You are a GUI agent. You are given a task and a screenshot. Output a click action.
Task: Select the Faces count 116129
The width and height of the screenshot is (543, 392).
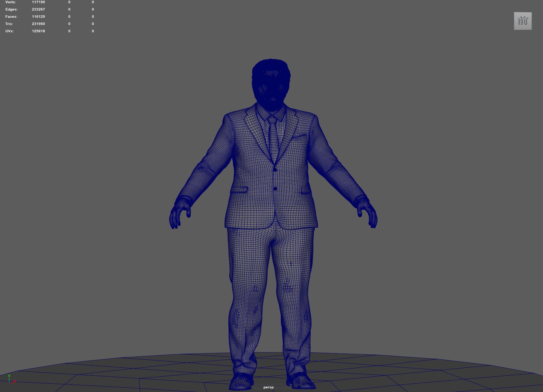pos(38,17)
